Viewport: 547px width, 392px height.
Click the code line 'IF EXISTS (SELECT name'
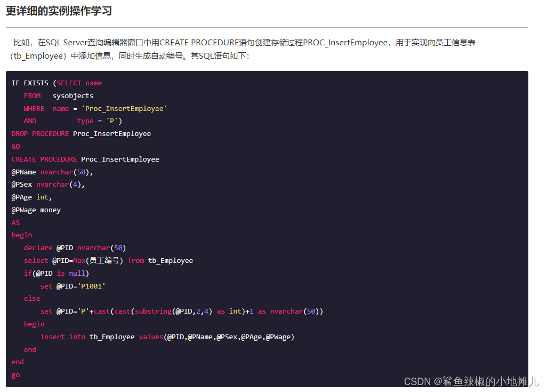click(57, 83)
